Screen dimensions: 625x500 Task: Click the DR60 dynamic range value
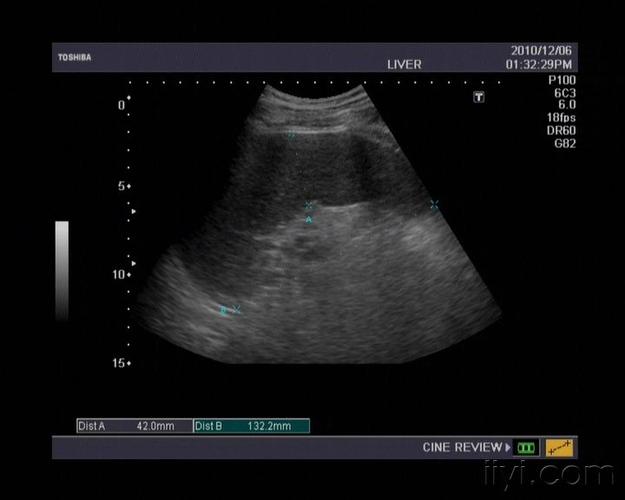563,130
